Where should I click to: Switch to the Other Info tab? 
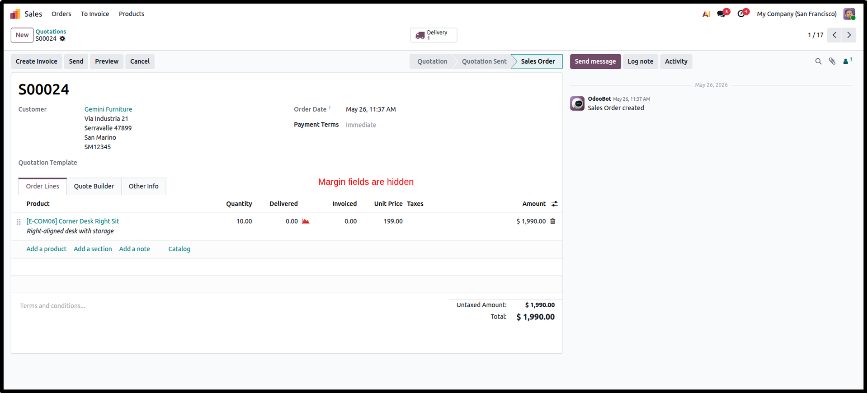click(144, 187)
